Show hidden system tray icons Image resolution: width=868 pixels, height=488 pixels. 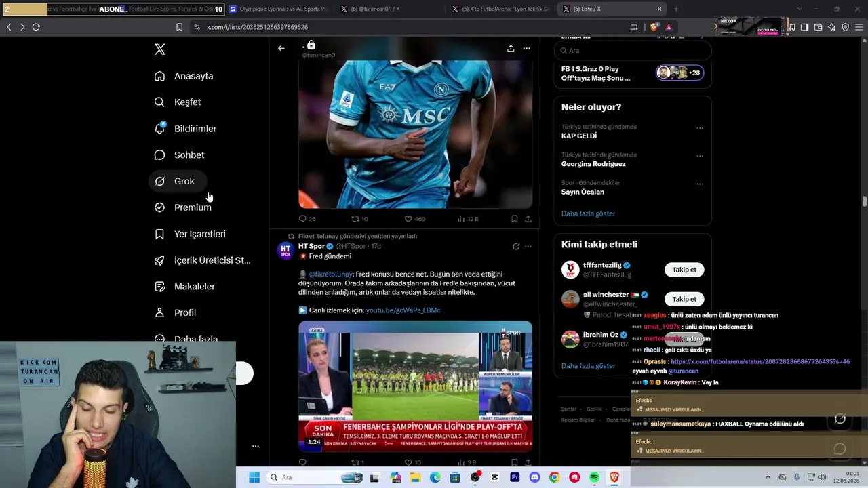click(768, 477)
